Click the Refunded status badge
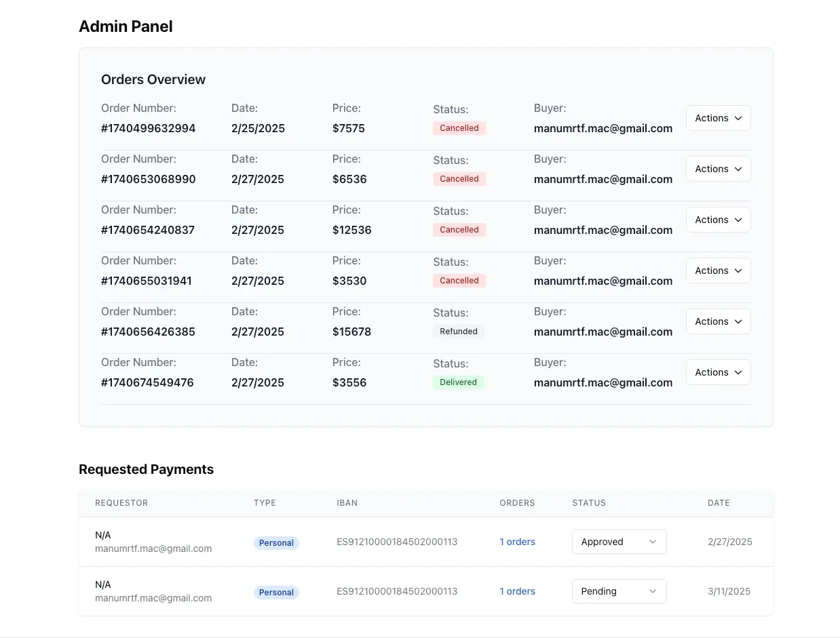This screenshot has height=638, width=840. tap(458, 332)
